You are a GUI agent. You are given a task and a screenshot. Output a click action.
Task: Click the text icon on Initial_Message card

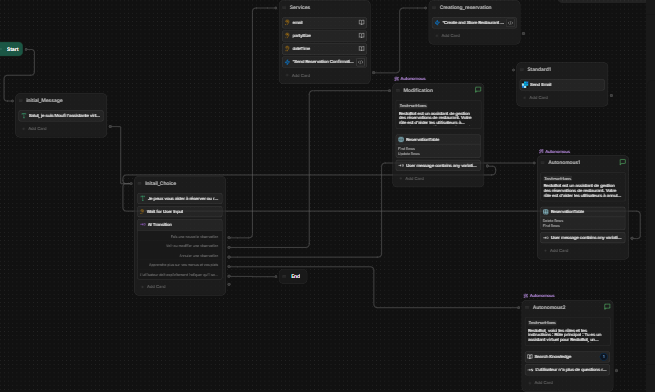point(24,116)
